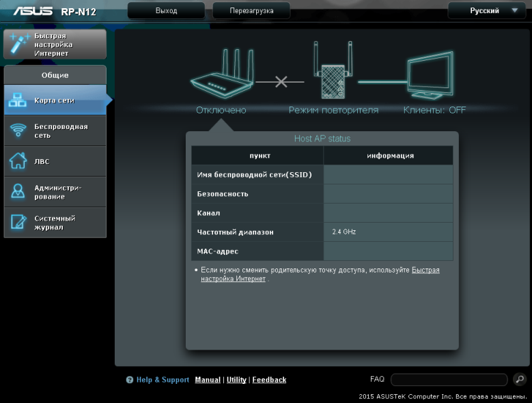
Task: Click the Администрирование user icon
Action: [x=18, y=191]
